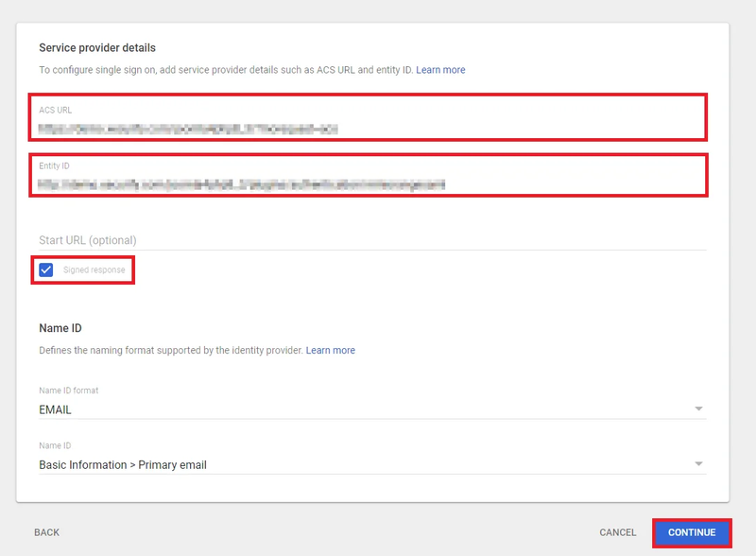Toggle the Signed response checkbox
Viewport: 756px width, 556px height.
[46, 269]
